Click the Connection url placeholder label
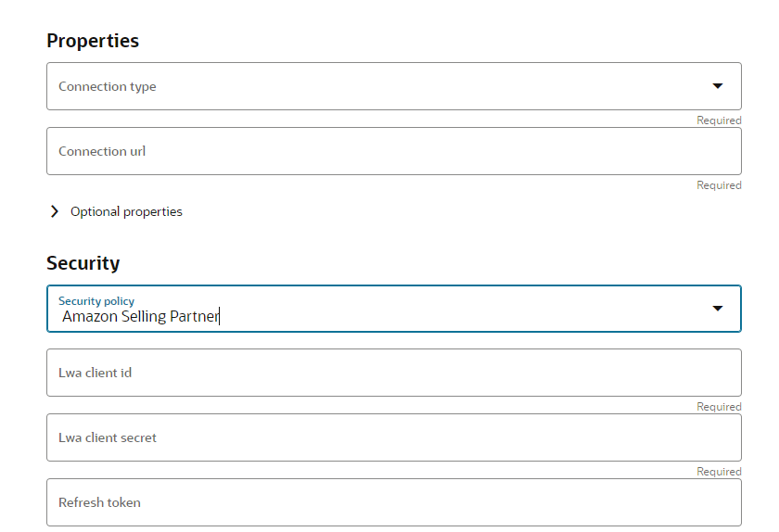The width and height of the screenshot is (779, 532). click(x=102, y=151)
